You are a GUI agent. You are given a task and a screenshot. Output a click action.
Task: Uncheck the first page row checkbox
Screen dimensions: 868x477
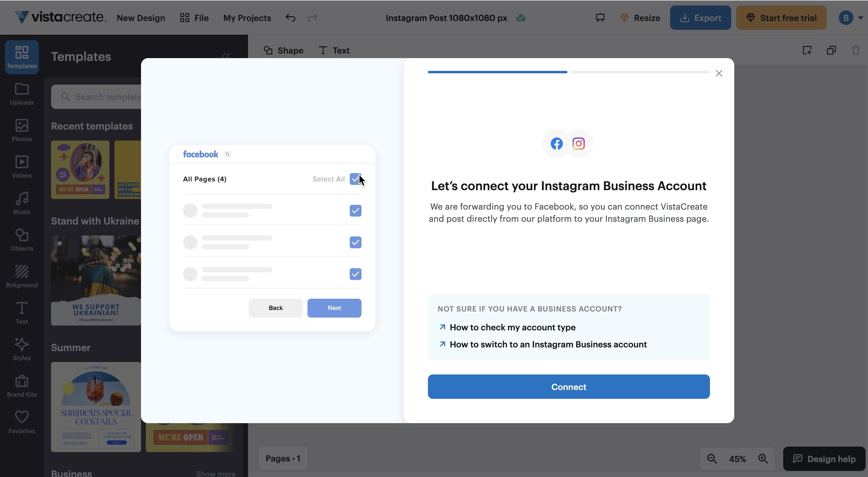355,211
